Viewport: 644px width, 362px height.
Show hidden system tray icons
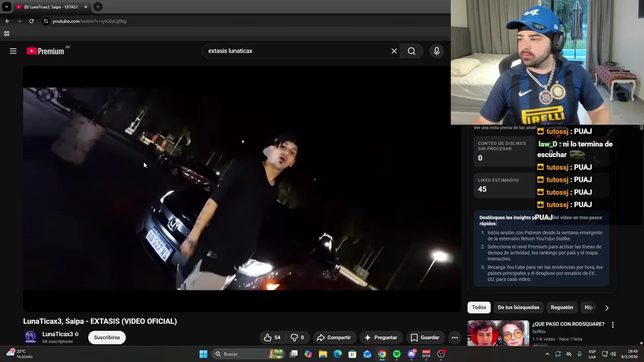click(x=547, y=354)
